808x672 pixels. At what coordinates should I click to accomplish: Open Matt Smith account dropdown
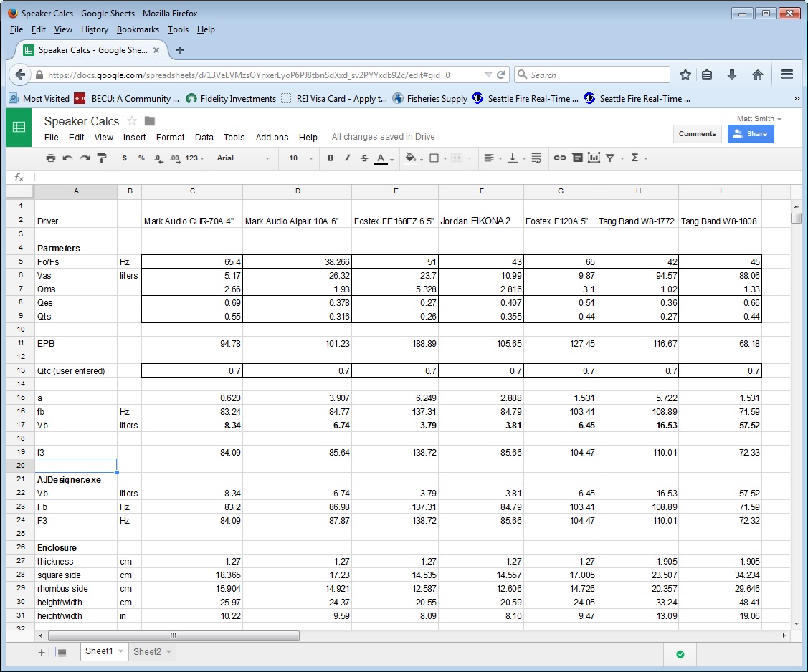(759, 118)
